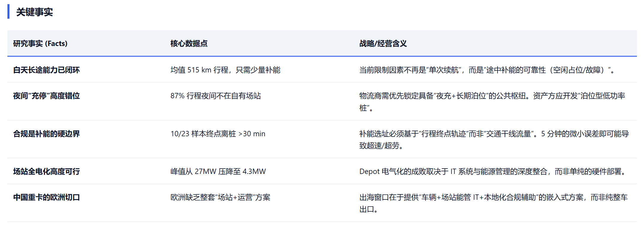
Task: Click the text starting with 物流商需优先锁定
Action: point(492,96)
